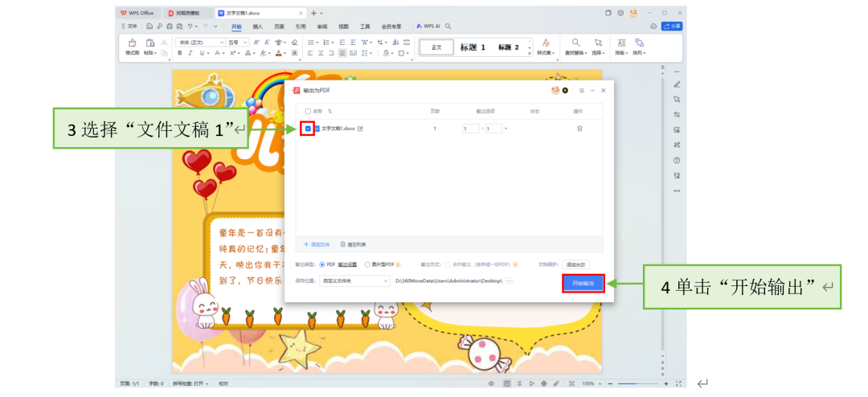Click the undo arrow icon
Viewport: 868px width, 397px height.
click(x=190, y=26)
